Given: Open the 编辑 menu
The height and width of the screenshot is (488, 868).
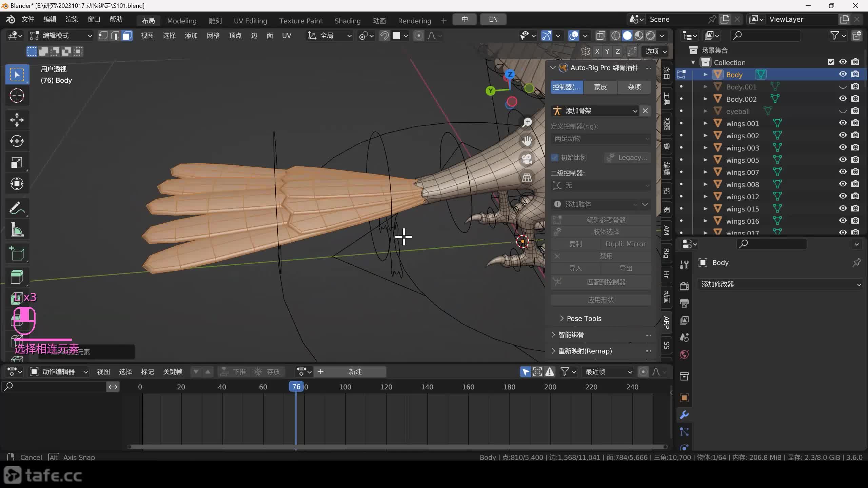Looking at the screenshot, I should 50,19.
